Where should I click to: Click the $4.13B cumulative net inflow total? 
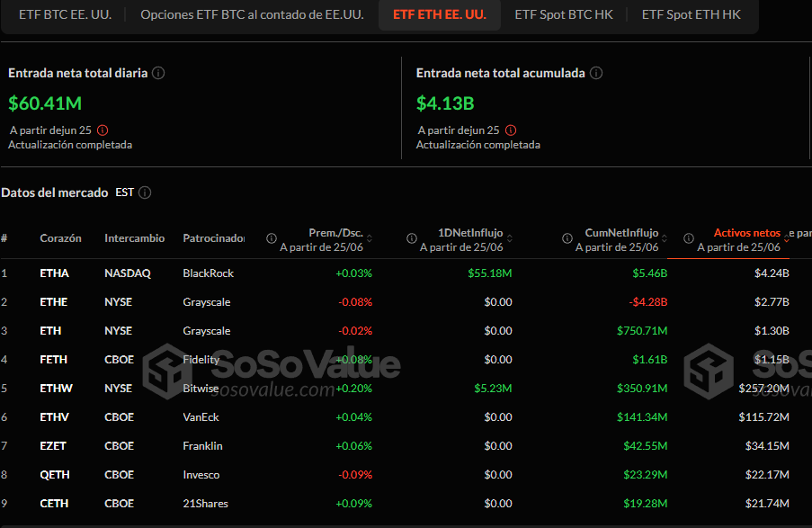(x=445, y=103)
